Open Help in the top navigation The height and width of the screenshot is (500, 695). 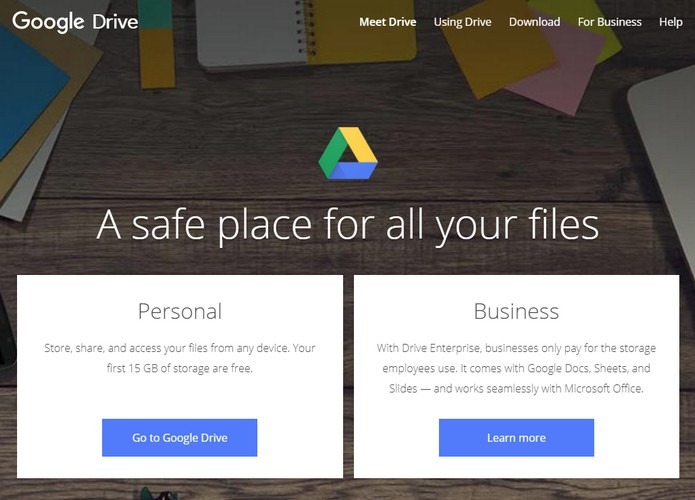coord(671,22)
